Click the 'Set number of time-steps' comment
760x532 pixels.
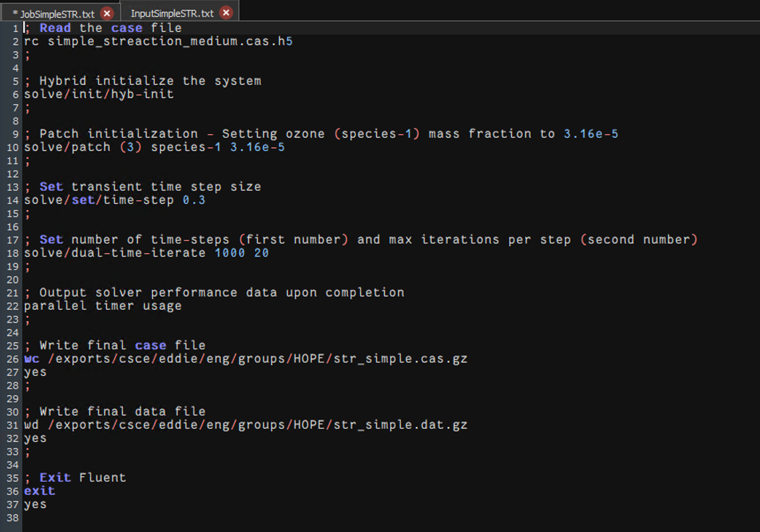click(x=361, y=240)
